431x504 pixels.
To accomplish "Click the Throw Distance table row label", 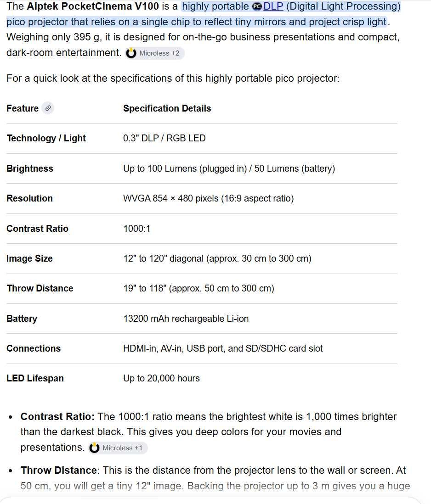I will tap(40, 288).
